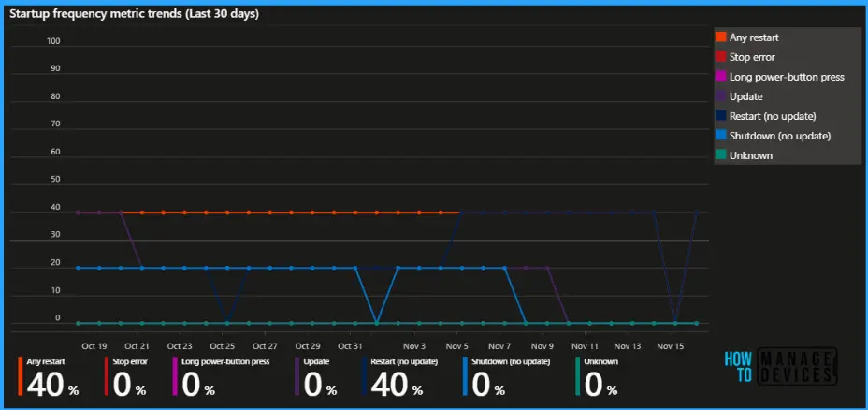This screenshot has width=868, height=410.
Task: Click the orange Any restart legend swatch
Action: coord(721,37)
